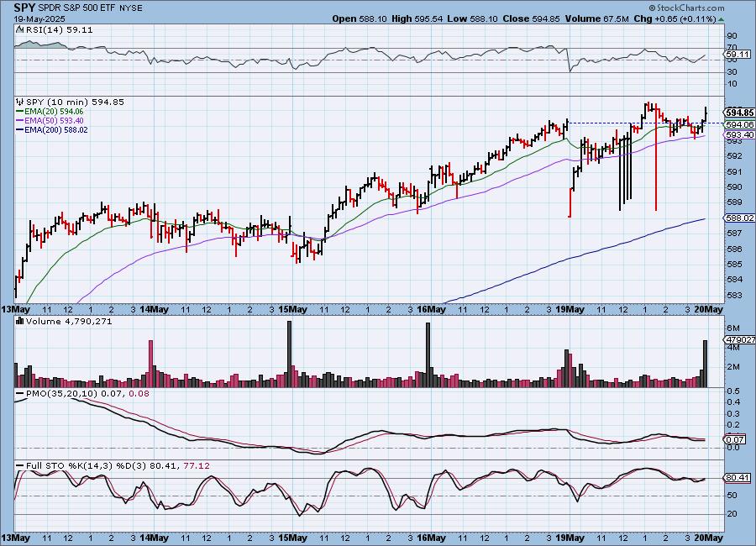Click the 0.07 tag on the PMO axis
Image resolution: width=756 pixels, height=546 pixels.
(x=736, y=439)
